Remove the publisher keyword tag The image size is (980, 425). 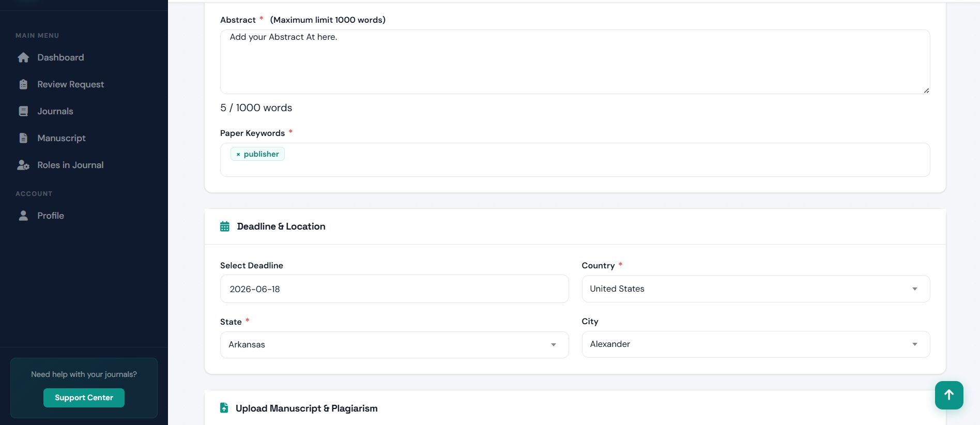pyautogui.click(x=238, y=154)
